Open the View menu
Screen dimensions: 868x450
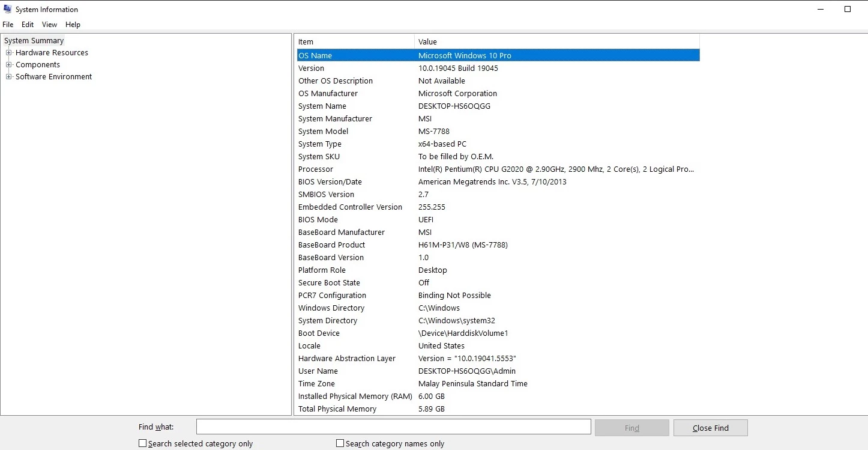[x=49, y=25]
